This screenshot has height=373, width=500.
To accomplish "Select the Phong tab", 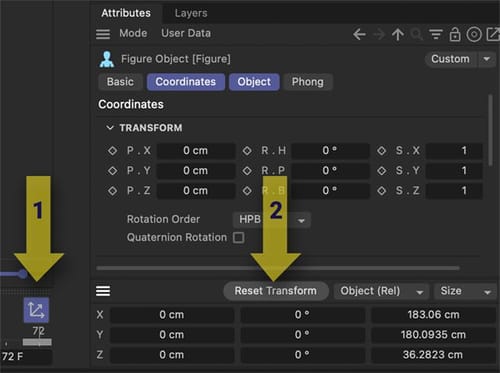I will coord(308,82).
